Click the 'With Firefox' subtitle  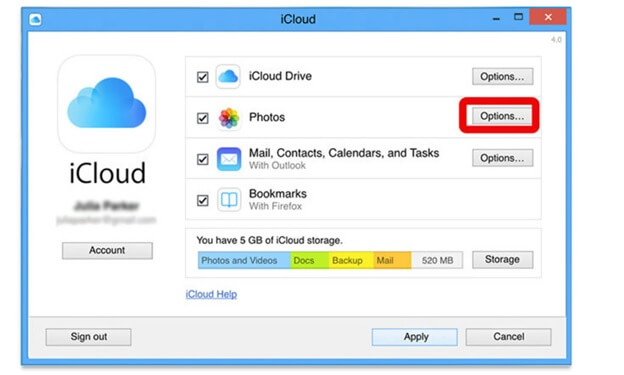coord(275,206)
